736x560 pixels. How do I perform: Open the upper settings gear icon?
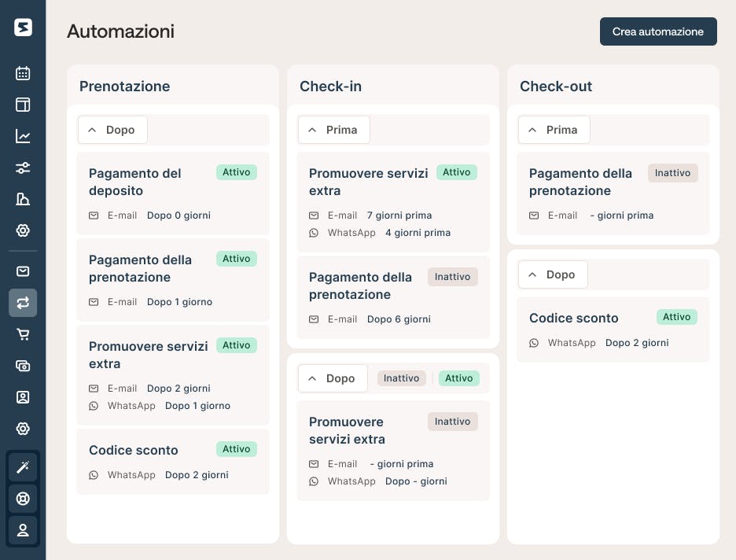tap(23, 230)
